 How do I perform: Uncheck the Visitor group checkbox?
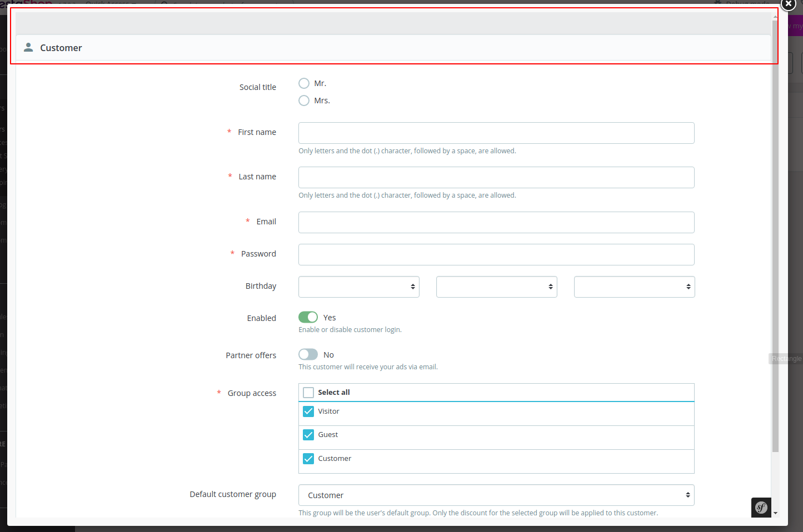coord(308,411)
